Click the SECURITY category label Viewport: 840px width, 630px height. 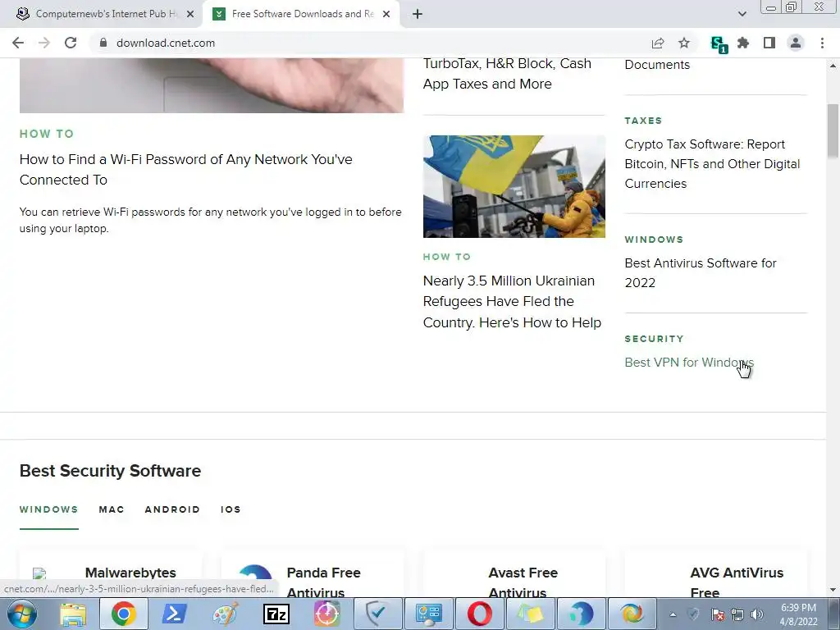[654, 339]
